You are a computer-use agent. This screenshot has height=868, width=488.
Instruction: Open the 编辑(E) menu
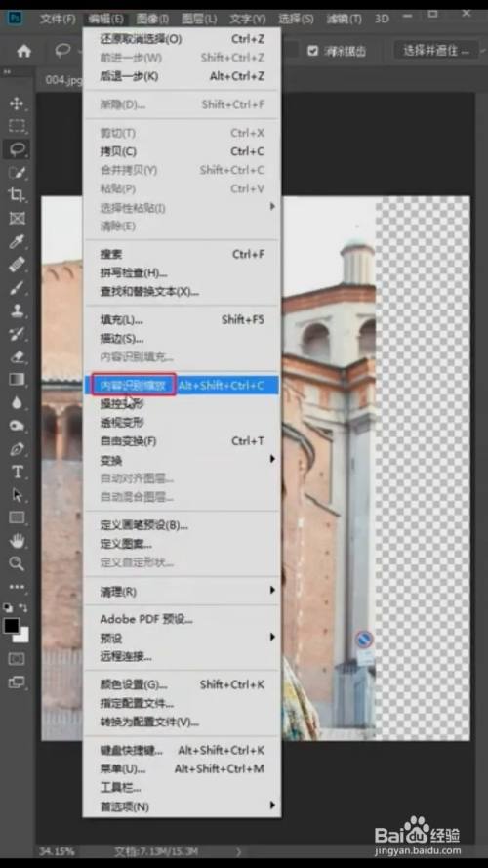(x=105, y=19)
